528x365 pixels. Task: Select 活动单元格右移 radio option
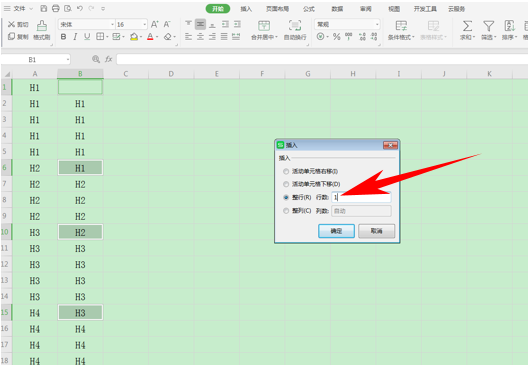(286, 171)
